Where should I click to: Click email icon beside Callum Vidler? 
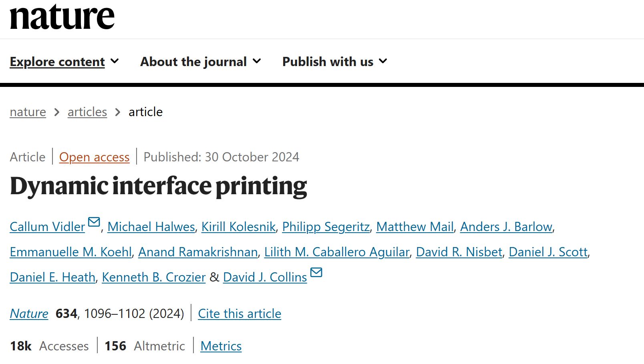(x=94, y=222)
